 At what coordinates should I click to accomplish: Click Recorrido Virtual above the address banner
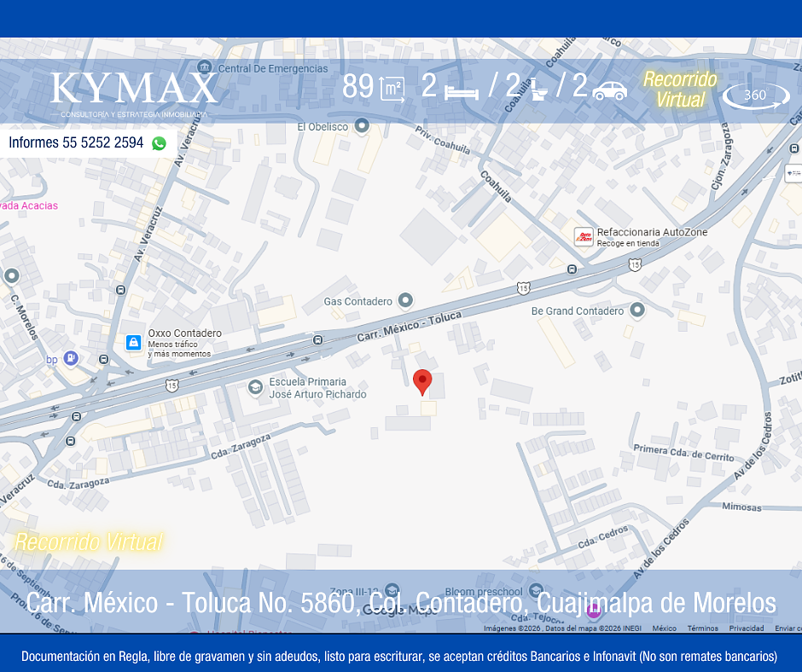[x=89, y=542]
